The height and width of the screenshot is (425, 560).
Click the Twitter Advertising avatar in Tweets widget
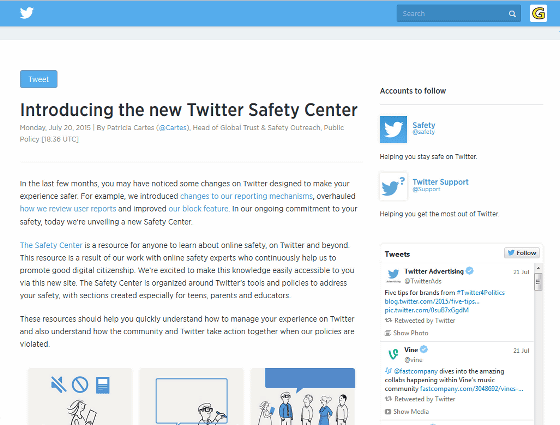(x=393, y=275)
